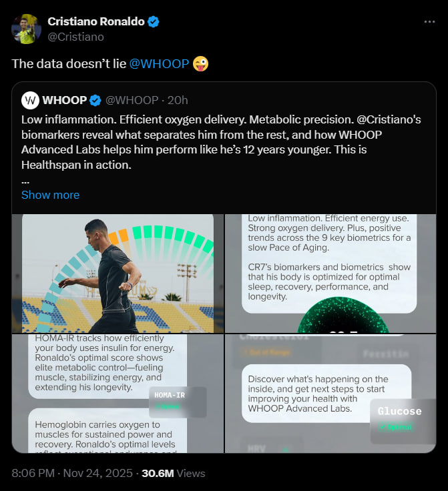
Task: Expand quoted post with Show more
Action: pyautogui.click(x=50, y=195)
